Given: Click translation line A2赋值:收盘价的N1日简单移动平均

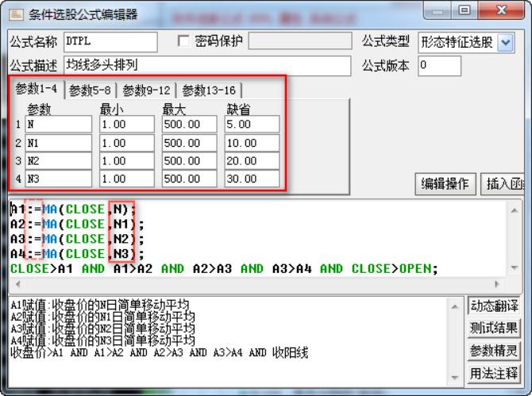Looking at the screenshot, I should coord(102,317).
